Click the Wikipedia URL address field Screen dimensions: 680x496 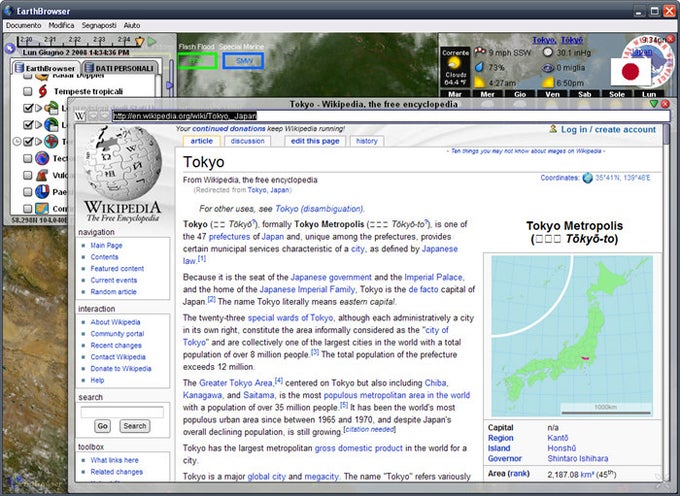click(390, 116)
